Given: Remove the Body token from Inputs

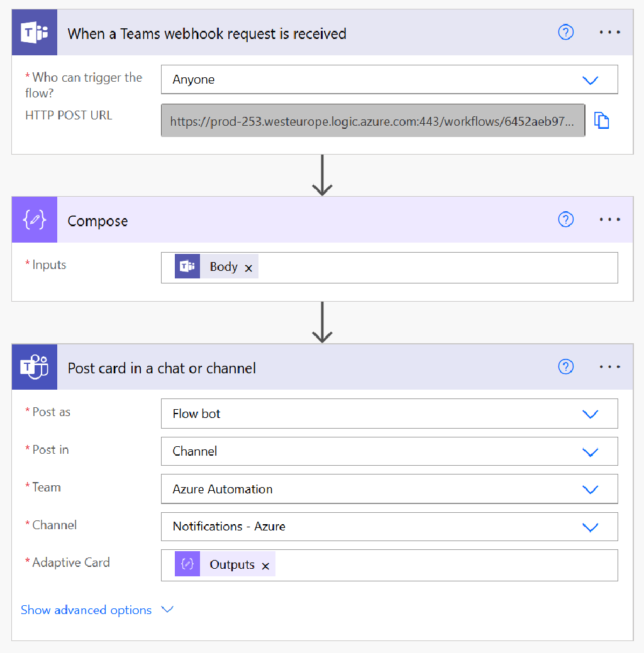Looking at the screenshot, I should 248,268.
